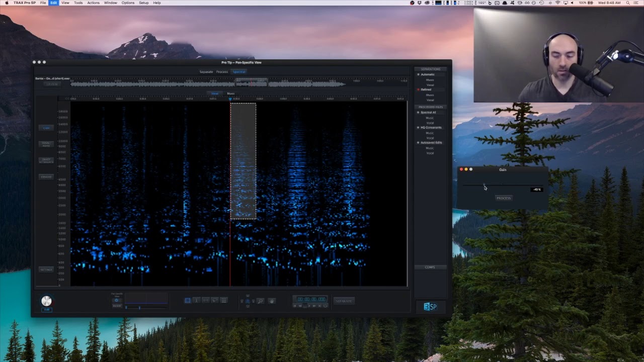This screenshot has width=644, height=362.
Task: Click the Wi-Fi status icon
Action: click(x=557, y=3)
